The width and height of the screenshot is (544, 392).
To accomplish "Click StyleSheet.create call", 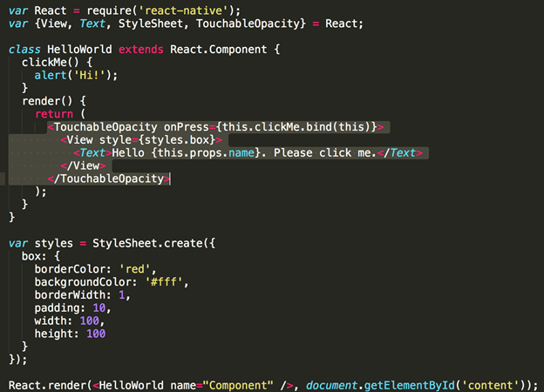I will pyautogui.click(x=151, y=243).
